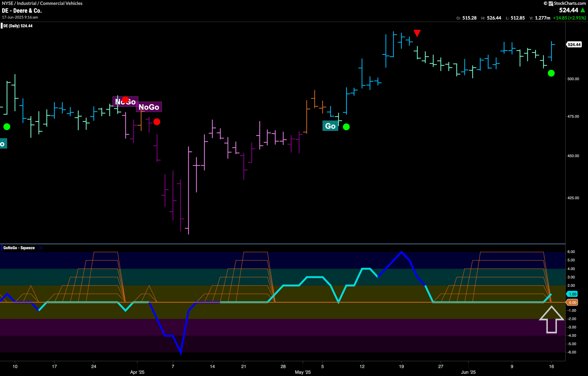Select the low value 512.85
Viewport: 588px width, 376px height.
pyautogui.click(x=518, y=18)
